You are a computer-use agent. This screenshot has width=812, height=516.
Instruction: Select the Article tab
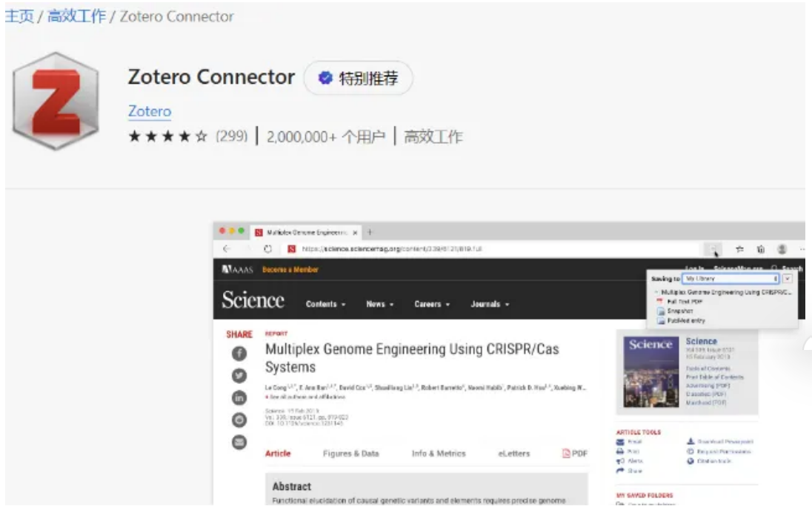pyautogui.click(x=278, y=453)
